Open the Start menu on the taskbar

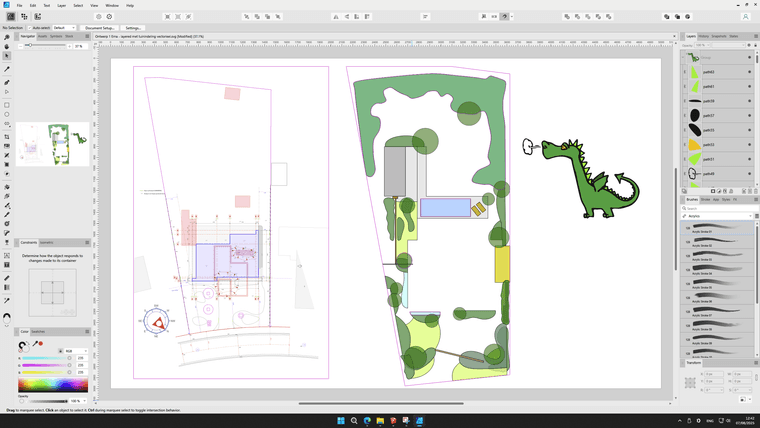[x=341, y=421]
